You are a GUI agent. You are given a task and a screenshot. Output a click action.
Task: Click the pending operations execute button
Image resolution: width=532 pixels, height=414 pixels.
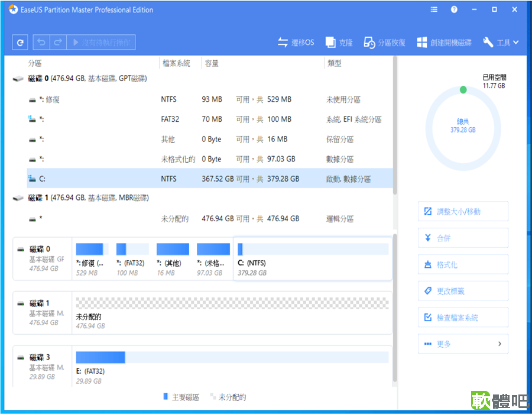pos(101,43)
